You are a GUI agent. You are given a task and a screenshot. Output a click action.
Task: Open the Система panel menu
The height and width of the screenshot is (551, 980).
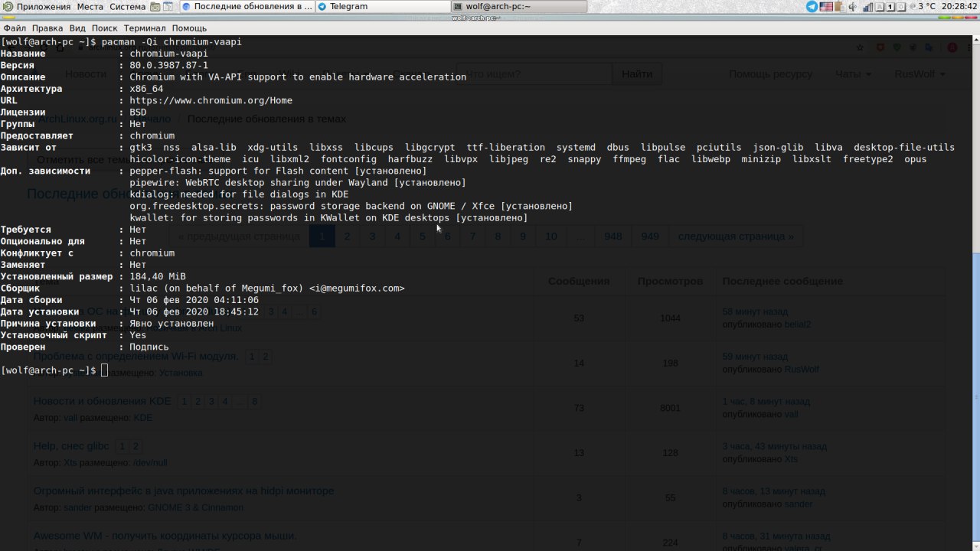pyautogui.click(x=127, y=6)
